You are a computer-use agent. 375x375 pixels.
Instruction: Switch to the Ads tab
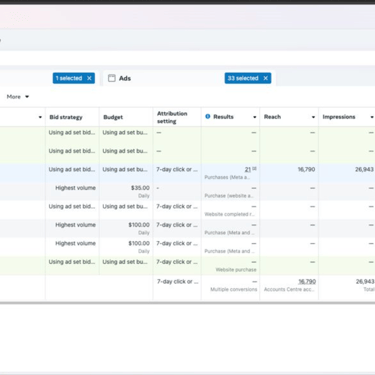pyautogui.click(x=125, y=78)
